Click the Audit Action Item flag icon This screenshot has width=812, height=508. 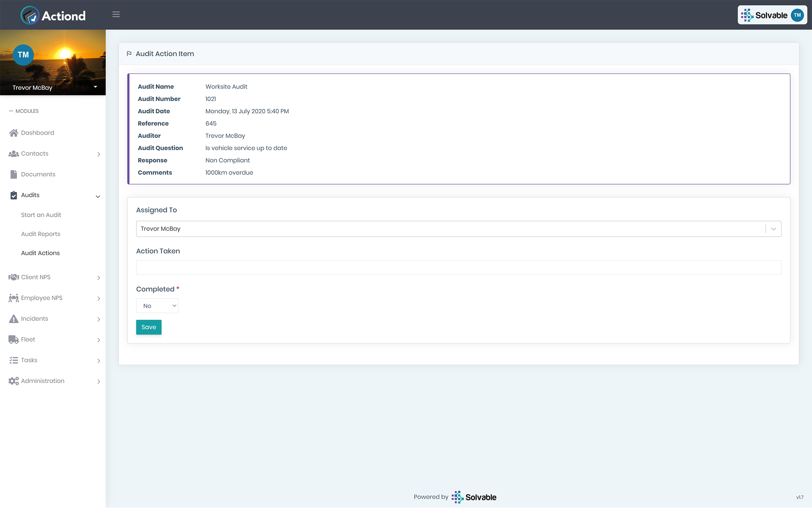pyautogui.click(x=129, y=53)
